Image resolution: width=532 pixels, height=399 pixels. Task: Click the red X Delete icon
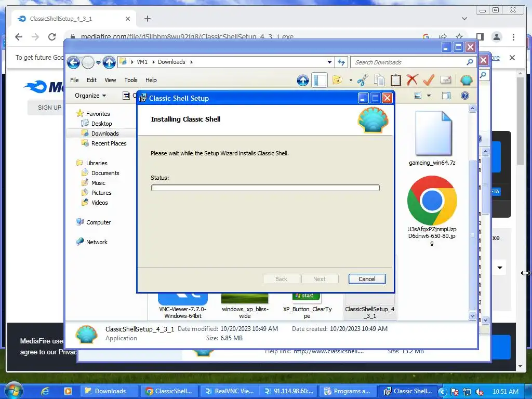tap(412, 80)
